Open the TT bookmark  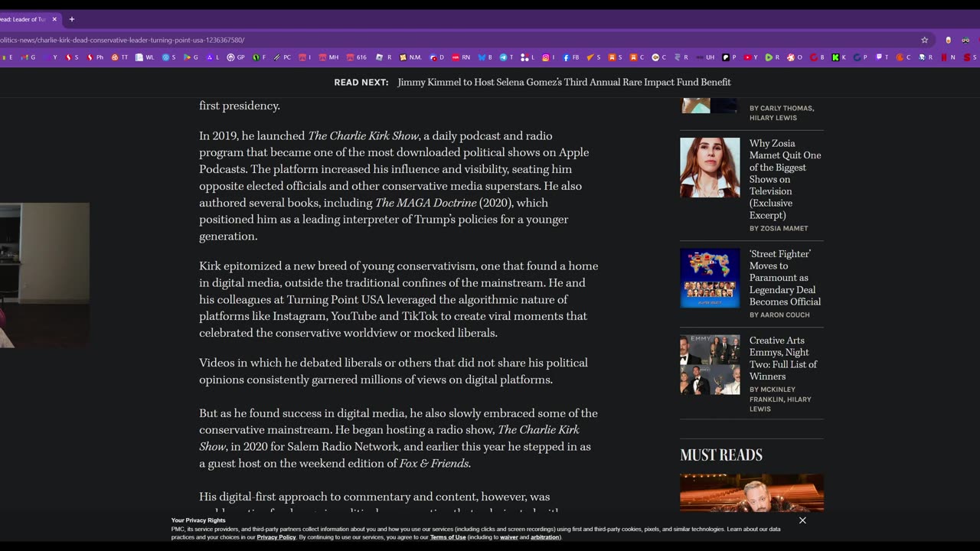(x=119, y=57)
